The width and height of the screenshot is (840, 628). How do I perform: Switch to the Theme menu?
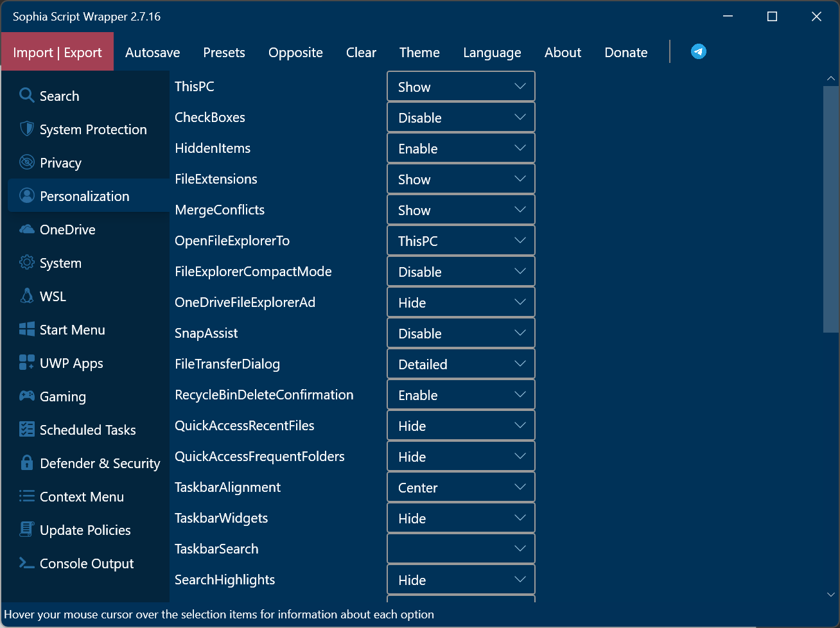click(x=419, y=53)
